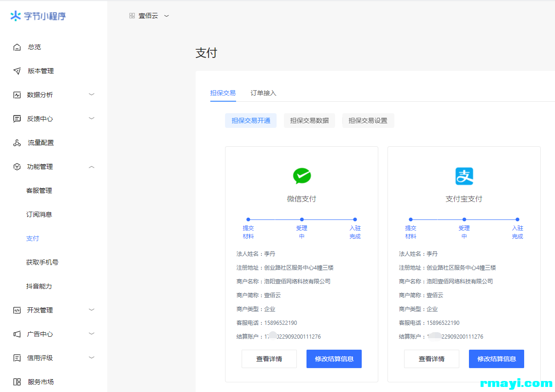This screenshot has width=555, height=392.
Task: Click 商户名称 line in 微信支付 card
Action: (283, 281)
